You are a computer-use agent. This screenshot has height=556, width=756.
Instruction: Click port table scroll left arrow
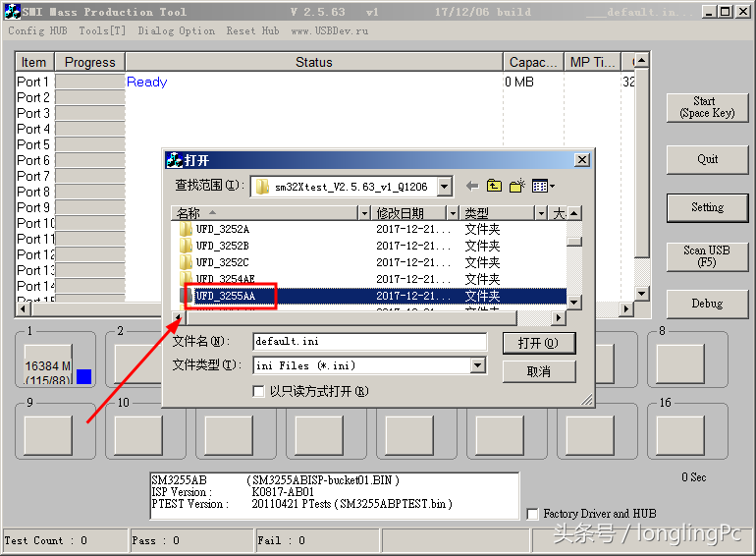point(23,308)
